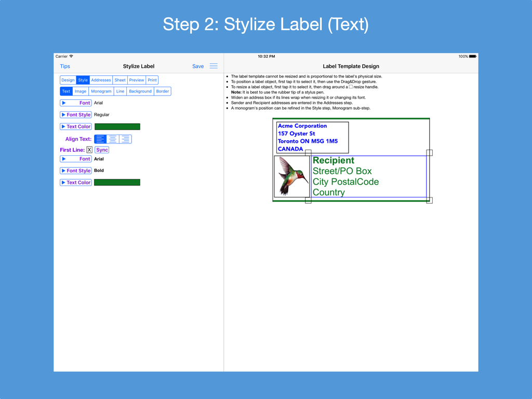Viewport: 532px width, 399px height.
Task: Click the green Text Color swatch
Action: click(117, 126)
